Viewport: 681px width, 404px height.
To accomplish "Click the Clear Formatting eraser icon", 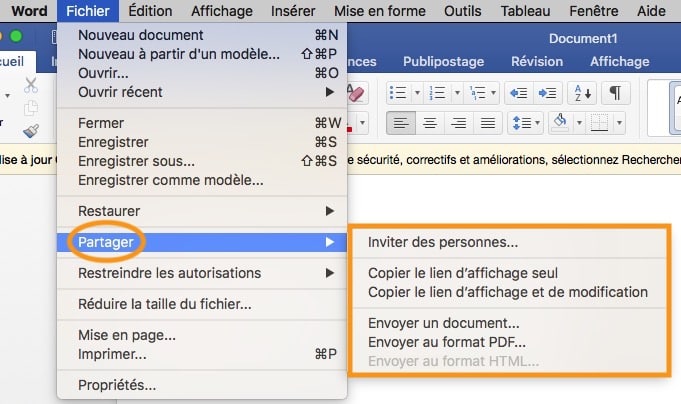I will 358,92.
